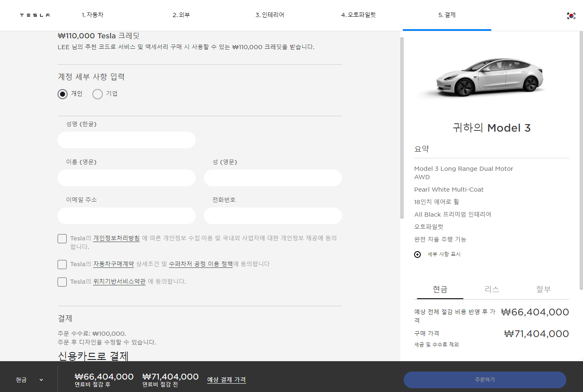Open the 자동차구매계약 link
Image resolution: width=583 pixels, height=392 pixels.
tap(113, 264)
